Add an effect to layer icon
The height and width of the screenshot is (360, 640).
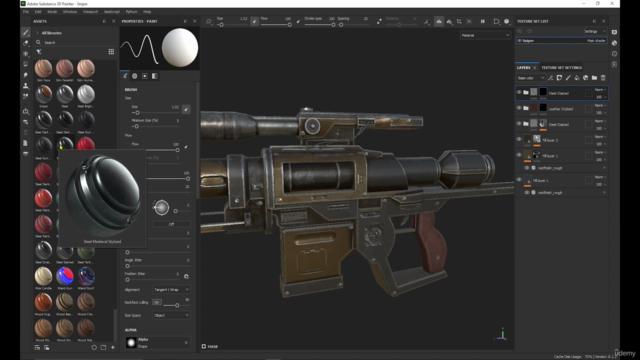551,78
